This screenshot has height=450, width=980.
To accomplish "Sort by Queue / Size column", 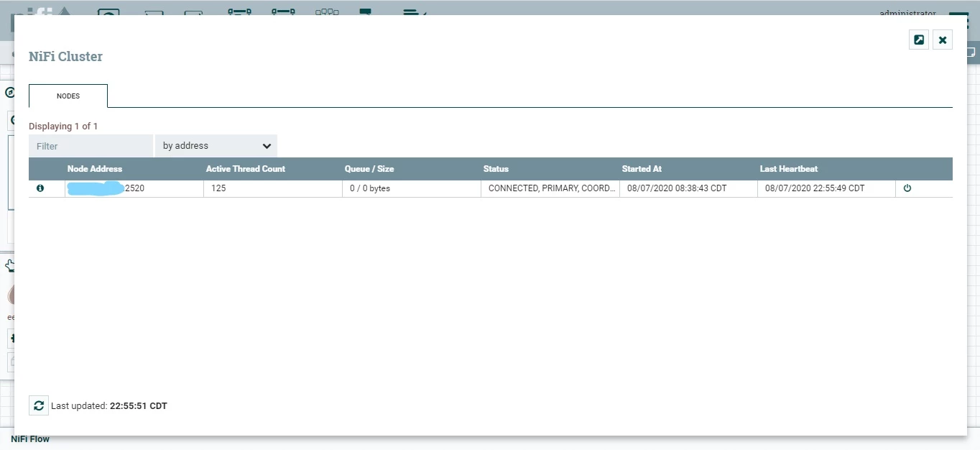I will (x=369, y=169).
